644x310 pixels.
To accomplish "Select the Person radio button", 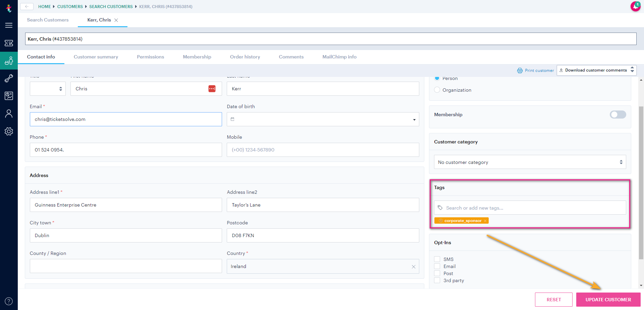I will tap(437, 78).
